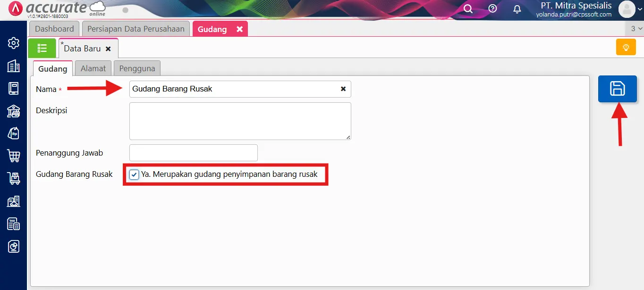Click the Penanggung Jawab input field
The height and width of the screenshot is (290, 644).
194,153
